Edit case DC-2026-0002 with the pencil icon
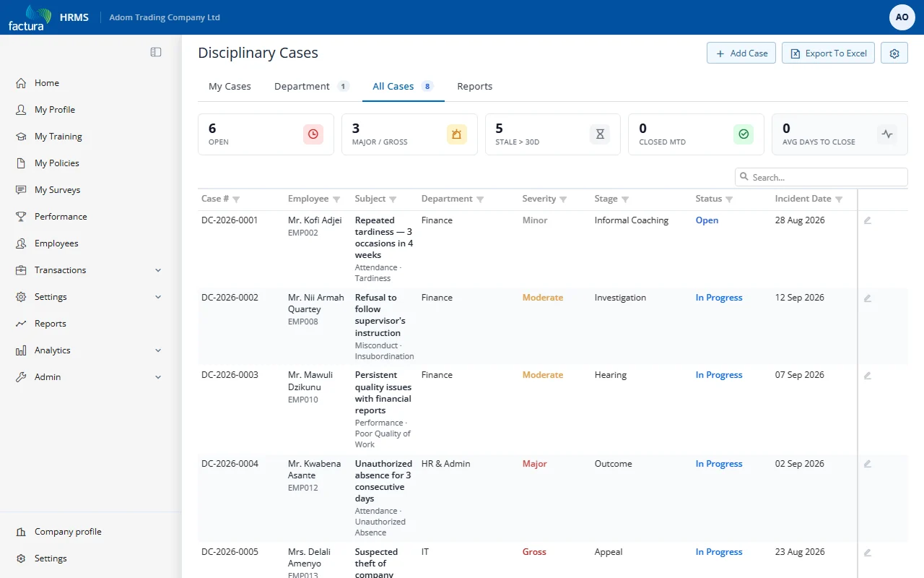 (868, 298)
